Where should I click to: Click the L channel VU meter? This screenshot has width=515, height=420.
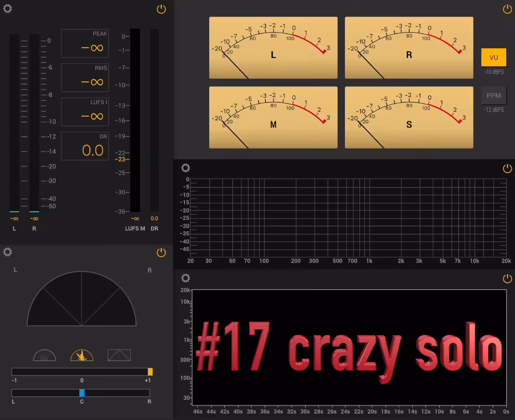273,48
